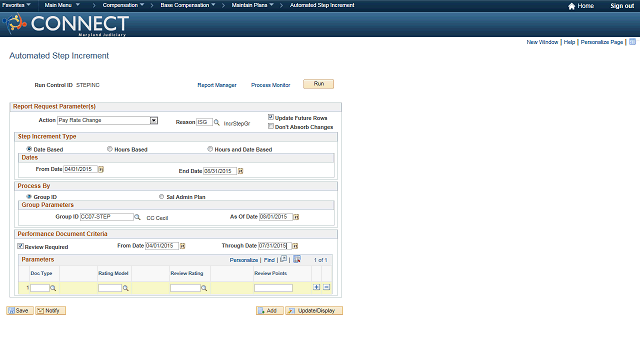The height and width of the screenshot is (360, 640).
Task: Click Find link in Parameters grid
Action: click(x=269, y=260)
